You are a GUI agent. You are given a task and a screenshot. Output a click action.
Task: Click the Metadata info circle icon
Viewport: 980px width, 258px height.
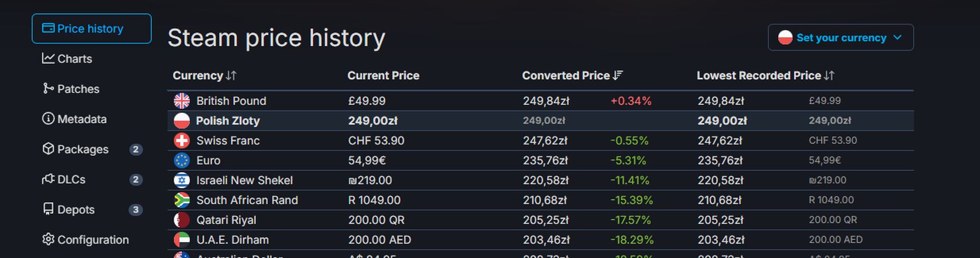48,119
